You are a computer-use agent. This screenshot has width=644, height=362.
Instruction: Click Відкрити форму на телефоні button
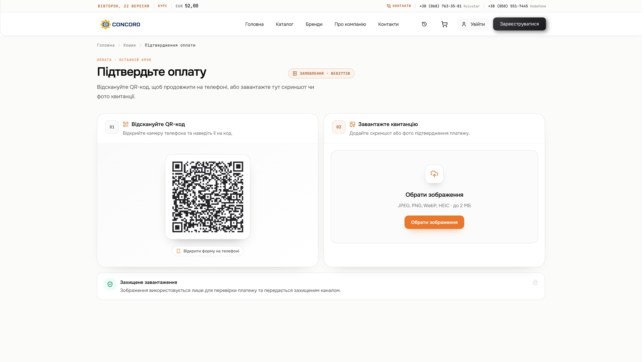click(207, 251)
